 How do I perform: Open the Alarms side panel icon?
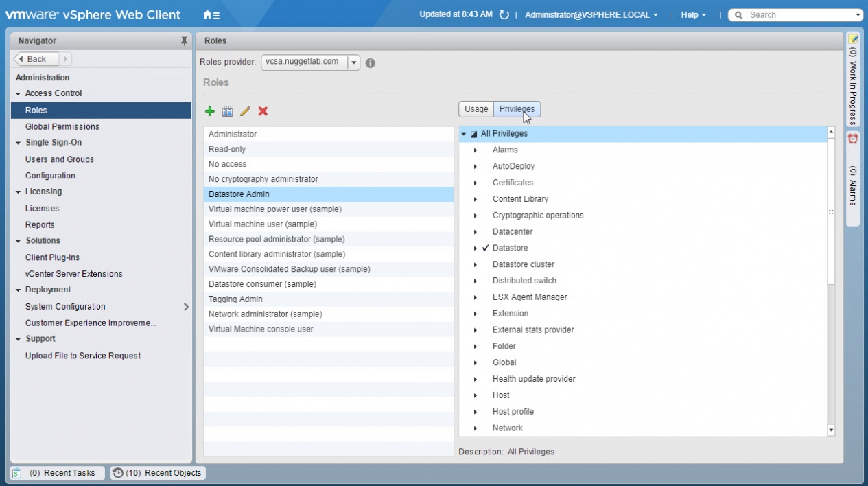853,139
